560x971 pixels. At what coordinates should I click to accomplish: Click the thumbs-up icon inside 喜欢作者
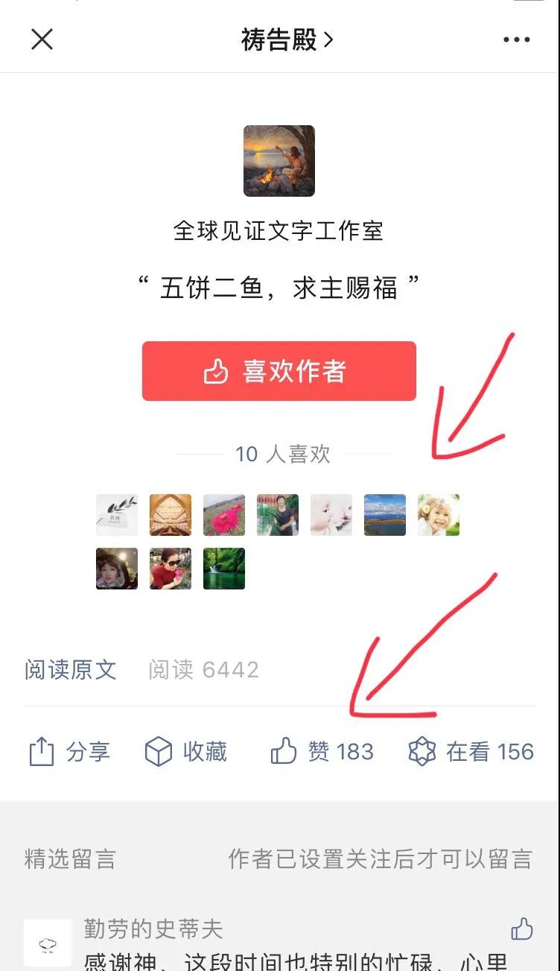click(x=216, y=371)
